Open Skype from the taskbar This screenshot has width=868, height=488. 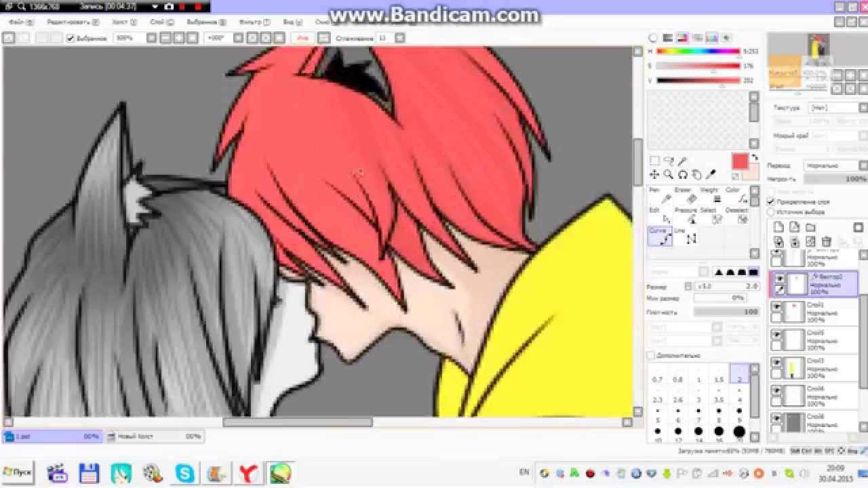click(184, 472)
